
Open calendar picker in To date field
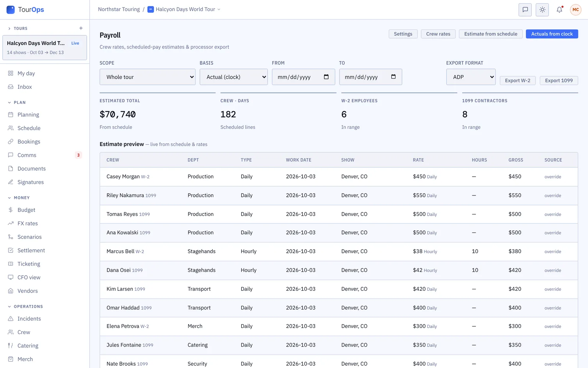tap(393, 77)
